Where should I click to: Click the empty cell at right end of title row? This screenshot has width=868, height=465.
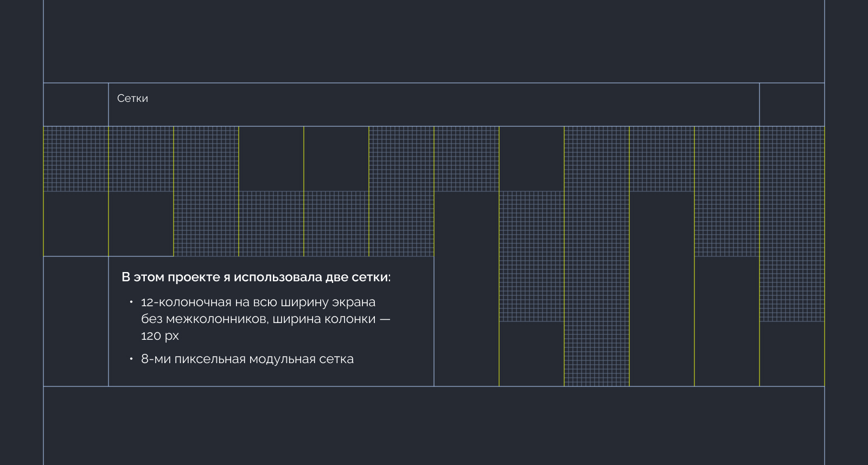[792, 105]
